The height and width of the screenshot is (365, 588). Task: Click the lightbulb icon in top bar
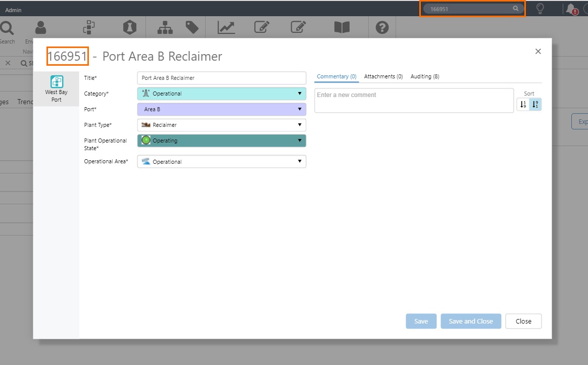(x=540, y=9)
